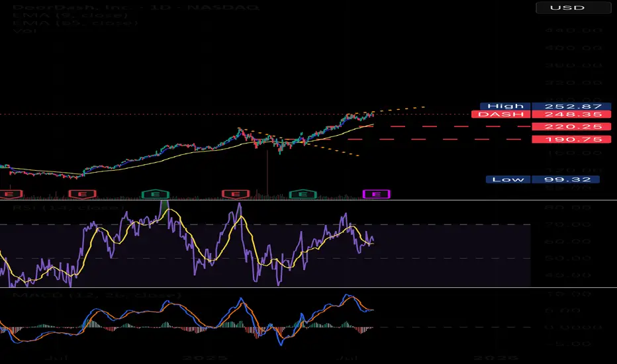
Task: Click the 2025 label on time axis
Action: tap(205, 357)
